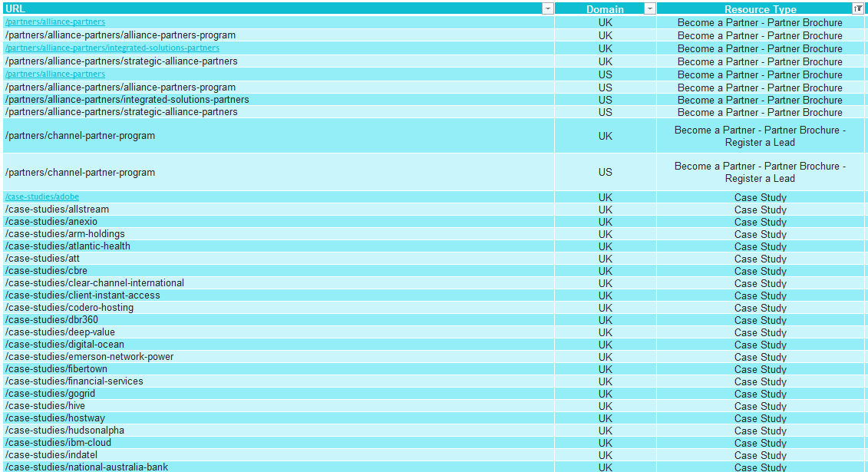Select UK row's strategic-alliance-partners URL cell
Image resolution: width=868 pixels, height=472 pixels.
(x=279, y=61)
